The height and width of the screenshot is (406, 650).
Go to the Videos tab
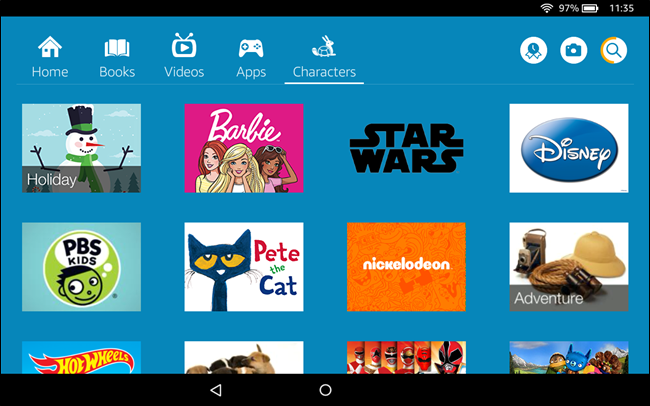[x=184, y=56]
